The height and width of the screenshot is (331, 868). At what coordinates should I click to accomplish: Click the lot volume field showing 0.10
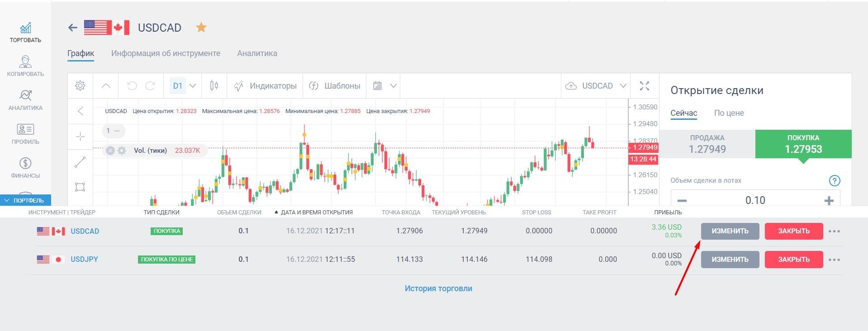tap(755, 200)
